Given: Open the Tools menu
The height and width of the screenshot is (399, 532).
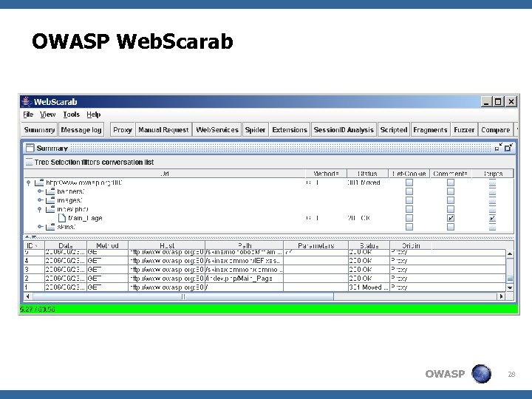Looking at the screenshot, I should pos(71,115).
